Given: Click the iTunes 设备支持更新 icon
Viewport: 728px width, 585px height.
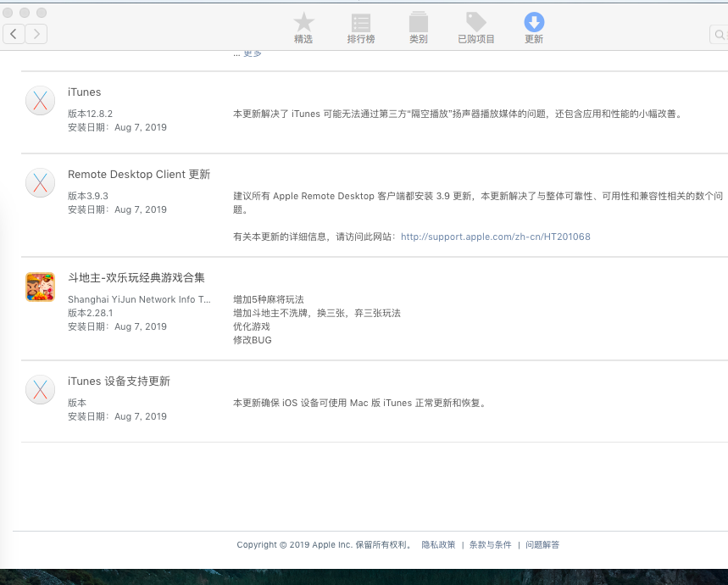Looking at the screenshot, I should tap(40, 389).
